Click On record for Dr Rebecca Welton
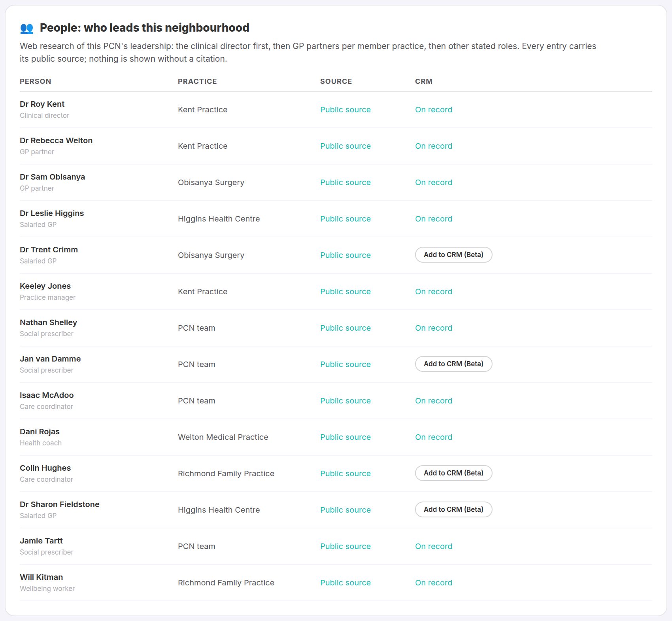The image size is (672, 621). point(434,146)
